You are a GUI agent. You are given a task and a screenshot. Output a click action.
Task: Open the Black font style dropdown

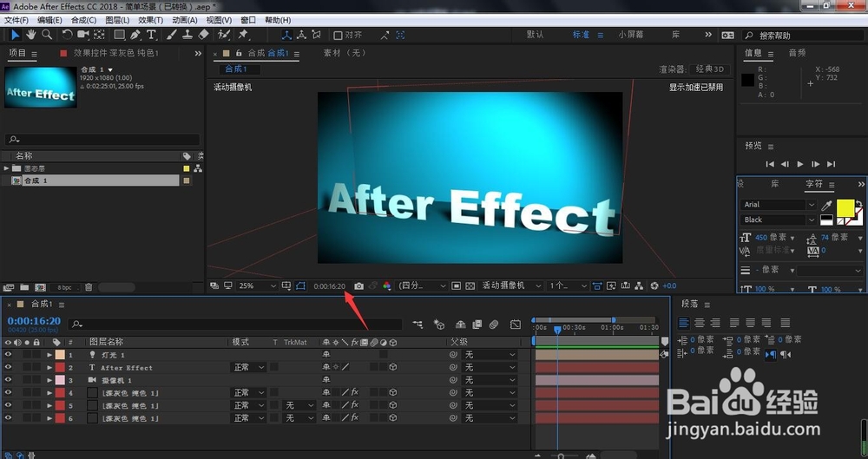pos(778,220)
